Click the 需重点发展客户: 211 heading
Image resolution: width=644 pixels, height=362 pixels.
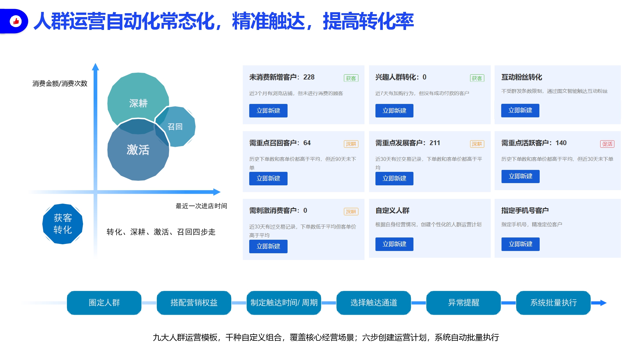(408, 143)
